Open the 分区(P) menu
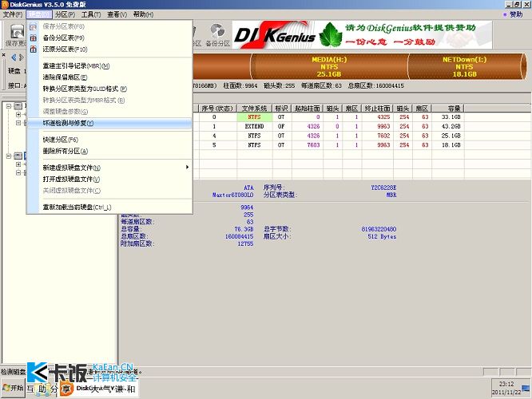Screen dimensions: 532x399 [x=65, y=14]
